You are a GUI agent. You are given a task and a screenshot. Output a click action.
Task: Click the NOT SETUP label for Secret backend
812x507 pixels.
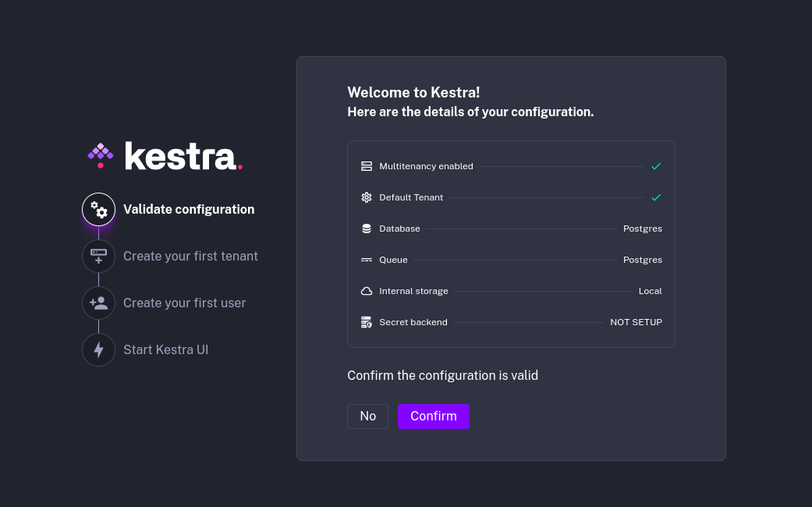pyautogui.click(x=636, y=322)
